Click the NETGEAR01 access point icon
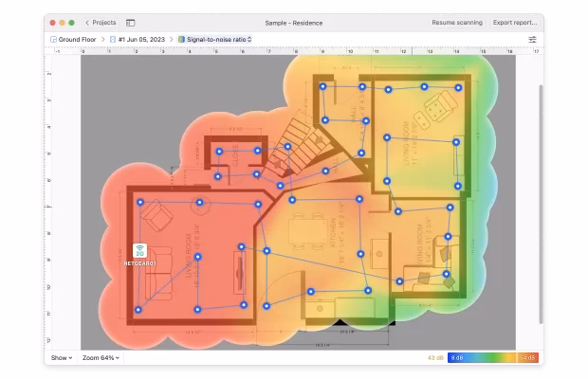 pyautogui.click(x=139, y=250)
